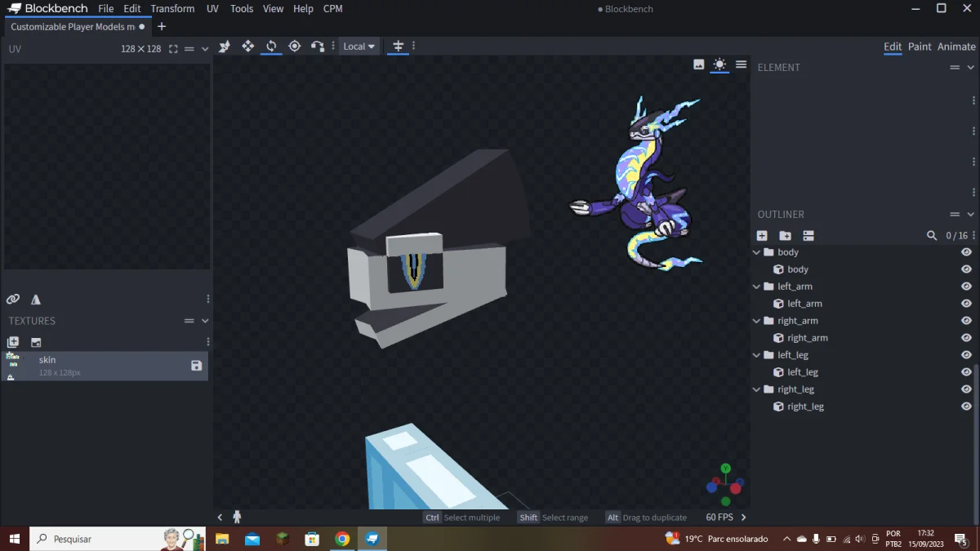
Task: Add a new cube in Outliner
Action: point(762,236)
